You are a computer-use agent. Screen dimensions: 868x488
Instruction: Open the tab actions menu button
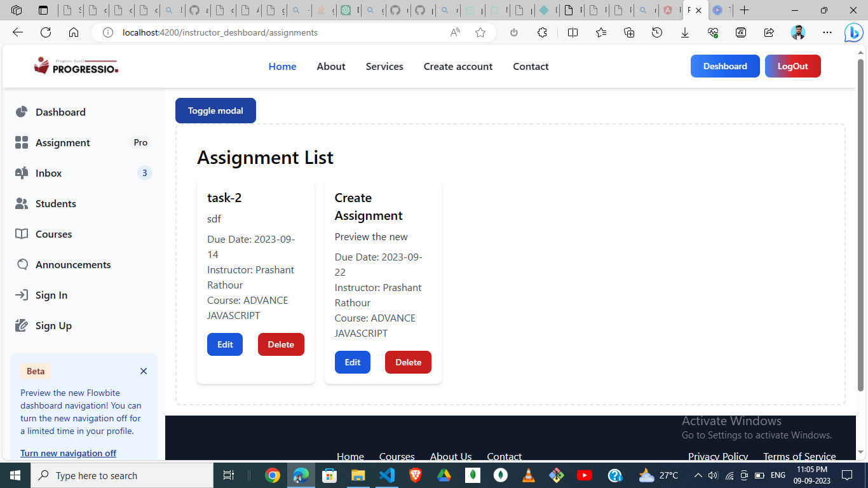43,10
